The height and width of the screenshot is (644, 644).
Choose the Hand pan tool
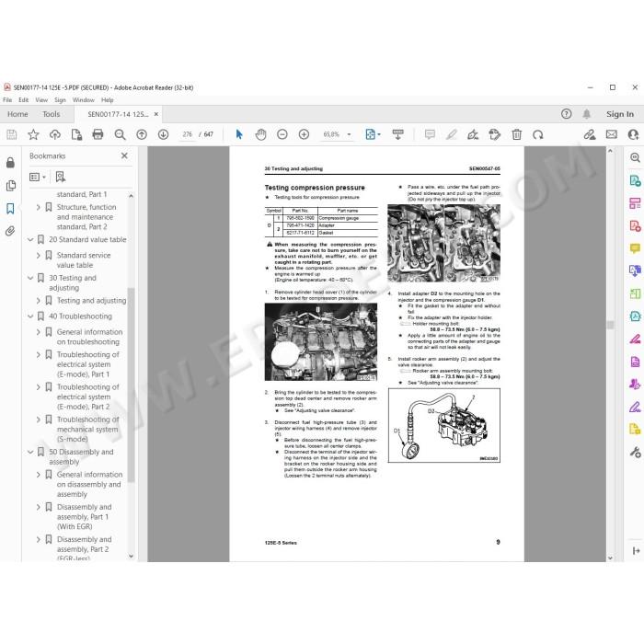pyautogui.click(x=260, y=134)
